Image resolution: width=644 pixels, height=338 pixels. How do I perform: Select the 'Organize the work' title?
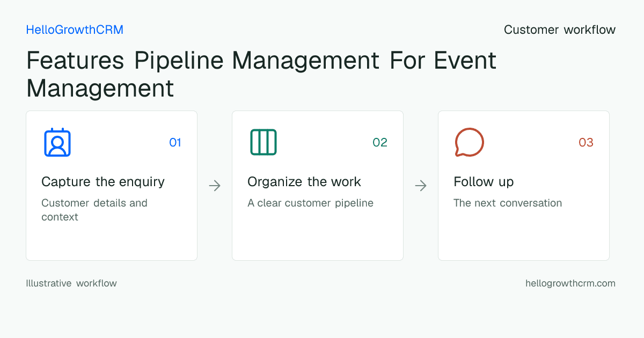(x=304, y=182)
